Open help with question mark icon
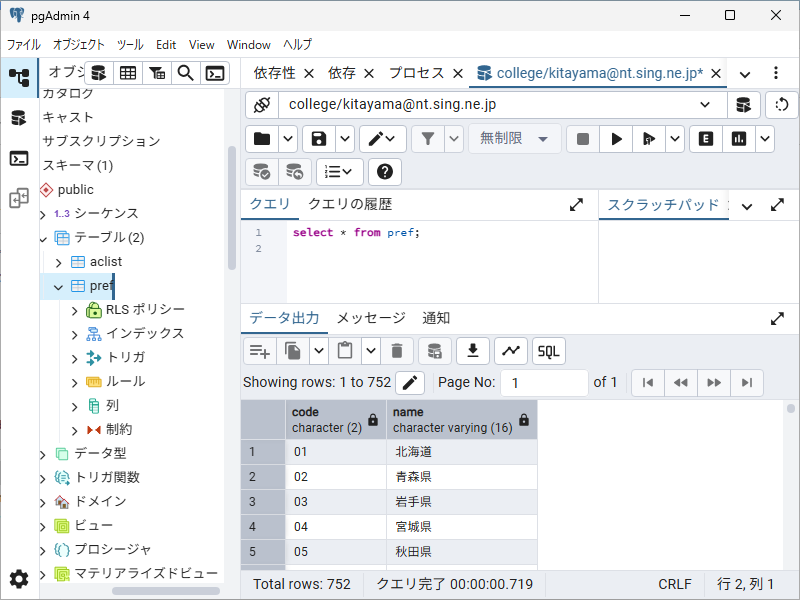The width and height of the screenshot is (800, 600). [x=385, y=172]
